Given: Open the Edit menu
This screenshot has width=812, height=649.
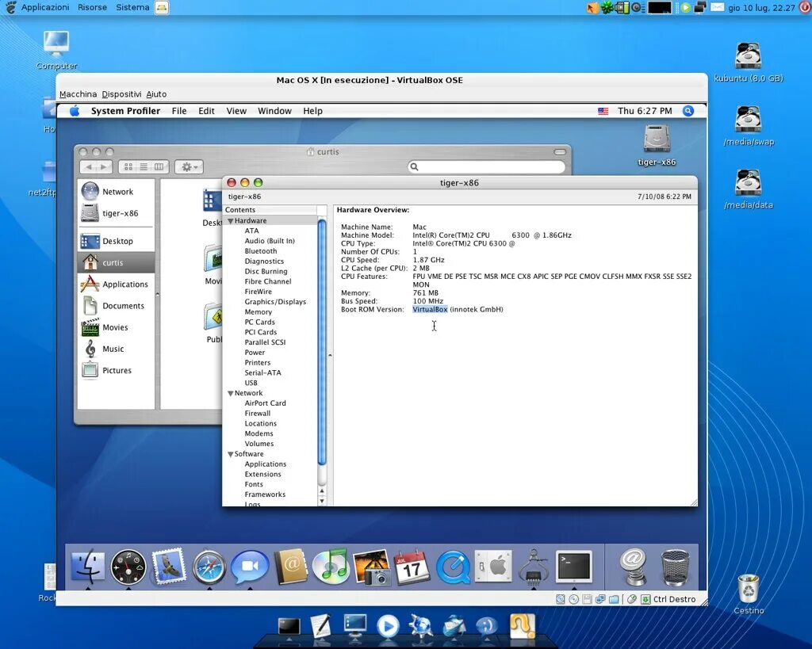Looking at the screenshot, I should 206,111.
